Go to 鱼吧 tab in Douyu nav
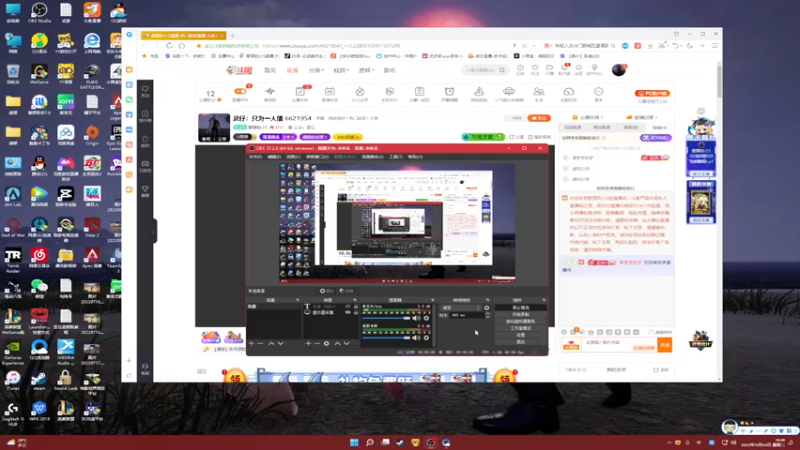This screenshot has width=800, height=450. (389, 70)
